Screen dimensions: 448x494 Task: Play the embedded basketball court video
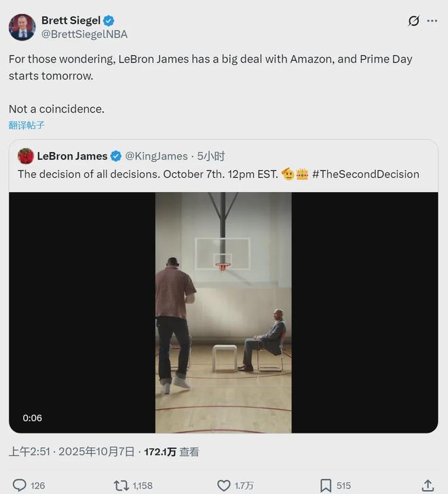point(223,312)
